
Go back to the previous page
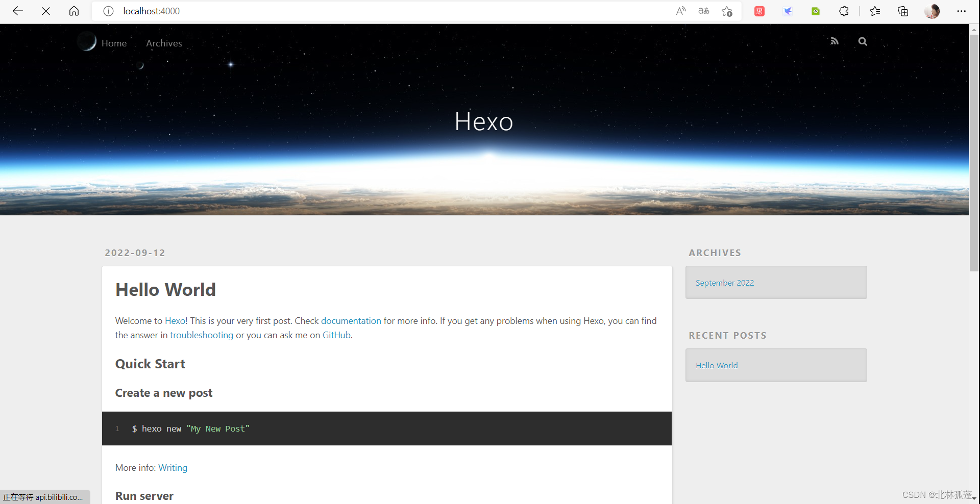(18, 11)
